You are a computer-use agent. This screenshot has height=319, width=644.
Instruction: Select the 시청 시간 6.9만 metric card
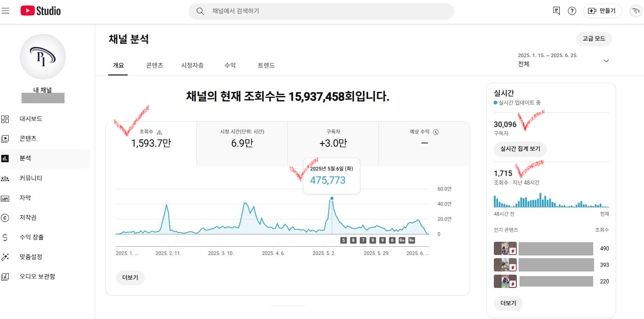tap(242, 144)
